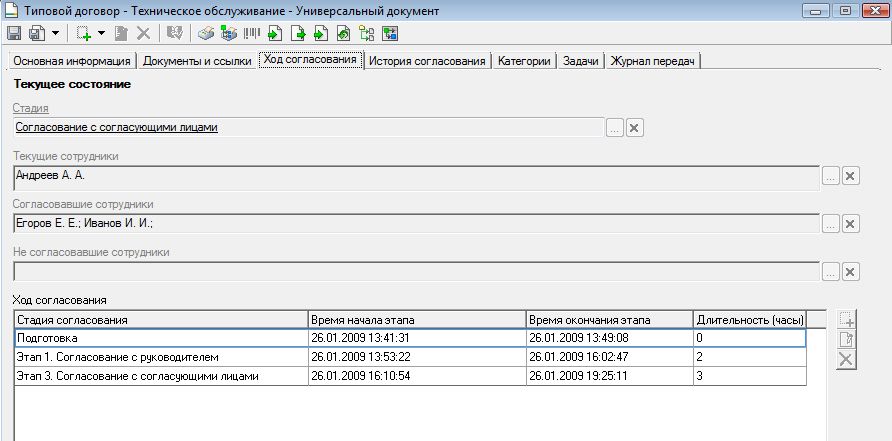This screenshot has width=892, height=441.
Task: Click the Print icon in toolbar
Action: pos(205,34)
